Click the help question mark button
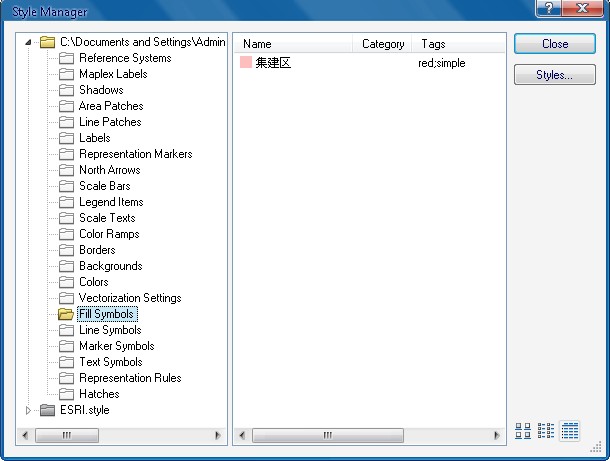The width and height of the screenshot is (610, 461). tap(549, 8)
